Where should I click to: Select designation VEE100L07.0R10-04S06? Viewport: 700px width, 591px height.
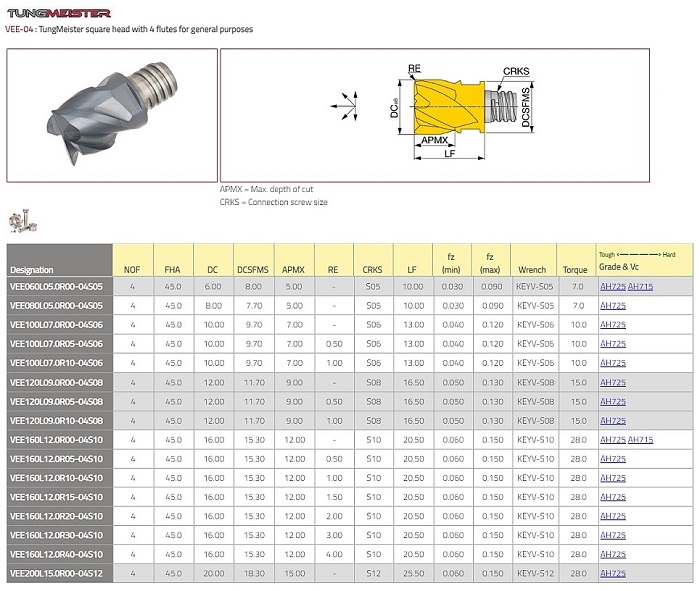56,363
